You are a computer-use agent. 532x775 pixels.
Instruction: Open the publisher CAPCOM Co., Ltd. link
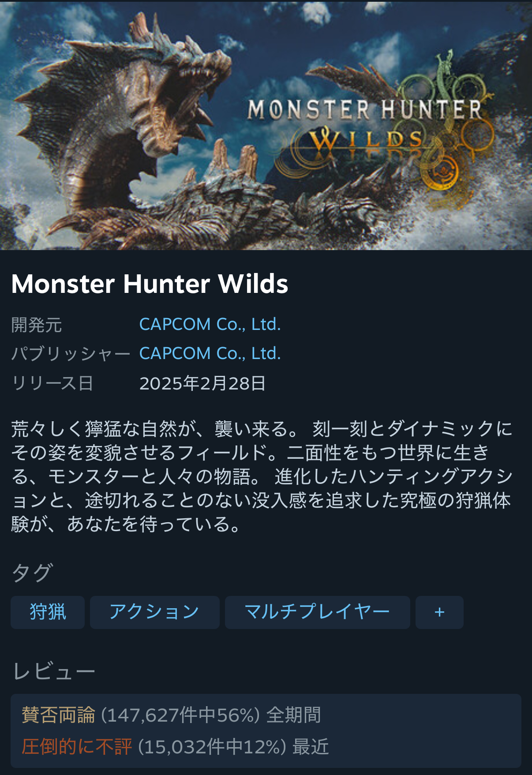[x=210, y=353]
